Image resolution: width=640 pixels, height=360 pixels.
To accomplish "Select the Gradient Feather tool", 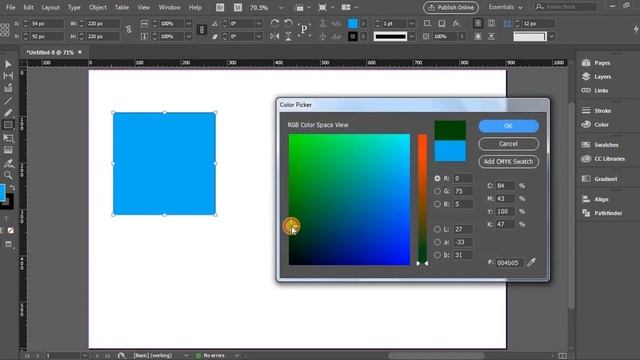I will point(8,150).
